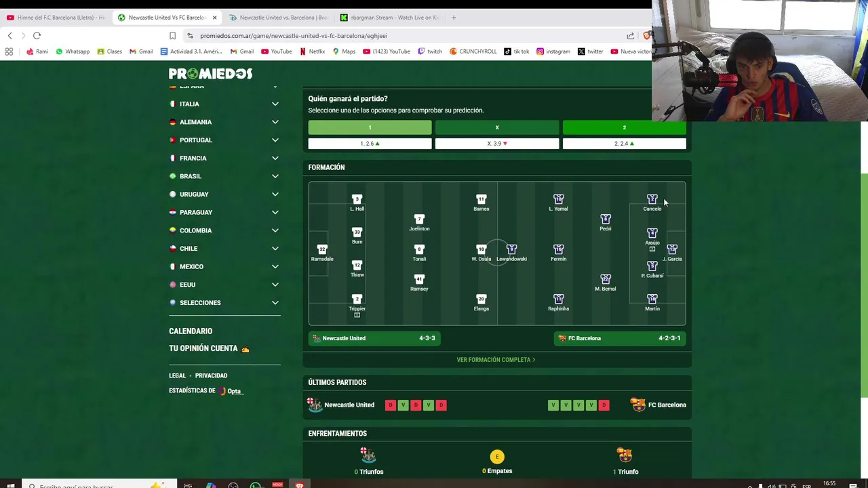This screenshot has height=488, width=868.
Task: Select Ramsey's number 41 shirt
Action: pyautogui.click(x=419, y=279)
